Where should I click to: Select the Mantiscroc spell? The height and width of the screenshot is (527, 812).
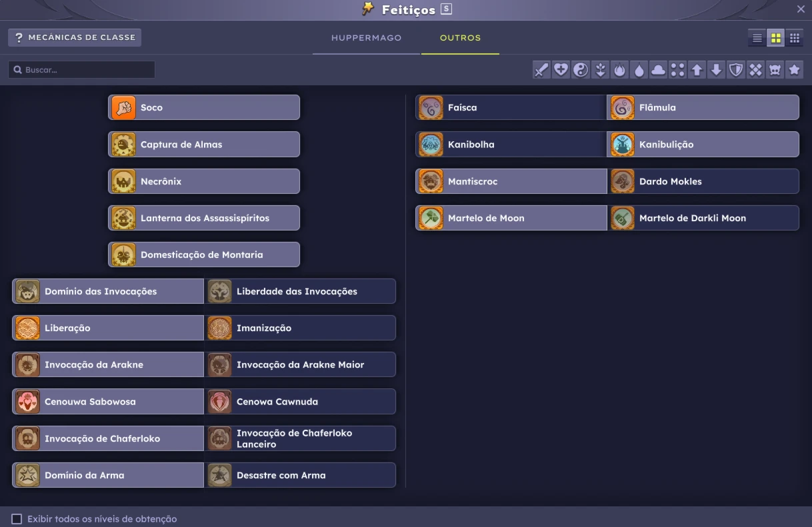coord(511,181)
